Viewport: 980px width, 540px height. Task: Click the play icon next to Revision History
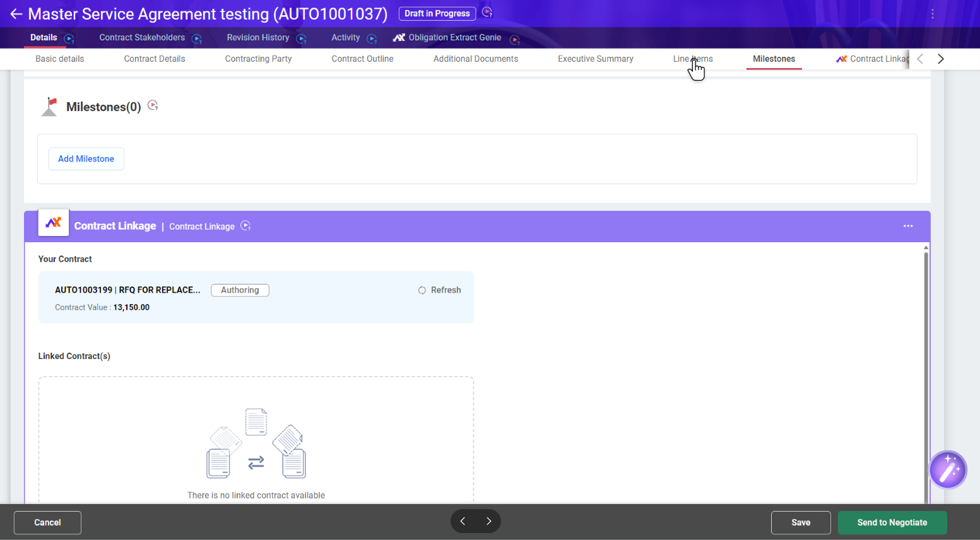(x=301, y=39)
